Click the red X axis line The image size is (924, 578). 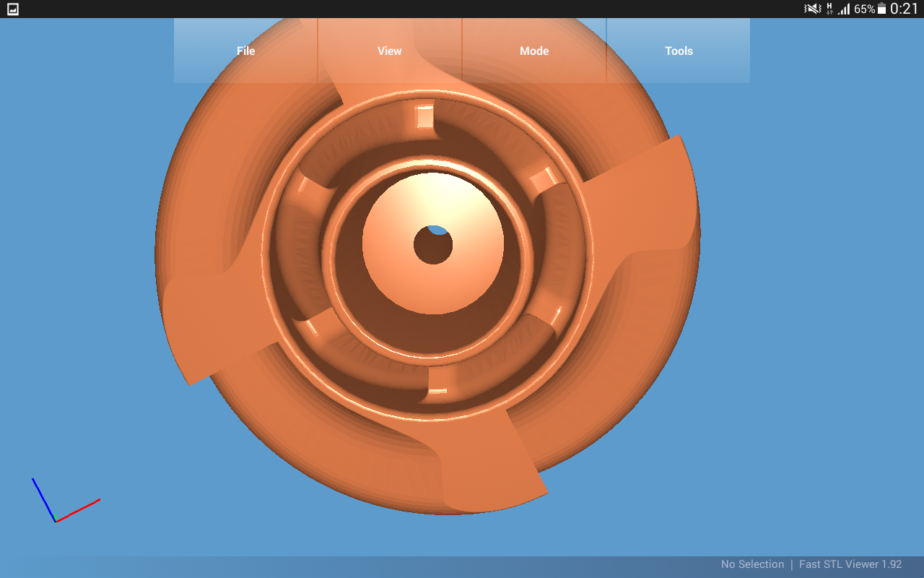point(79,509)
